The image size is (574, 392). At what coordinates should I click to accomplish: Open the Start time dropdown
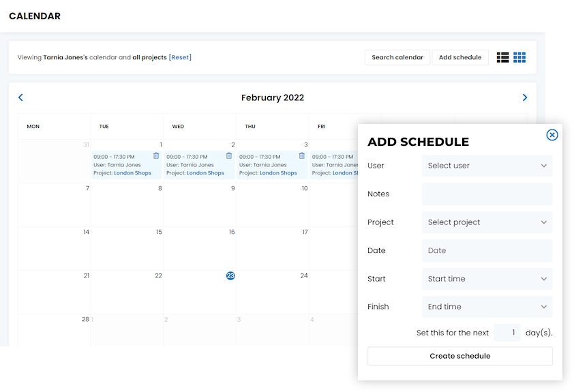(x=487, y=279)
